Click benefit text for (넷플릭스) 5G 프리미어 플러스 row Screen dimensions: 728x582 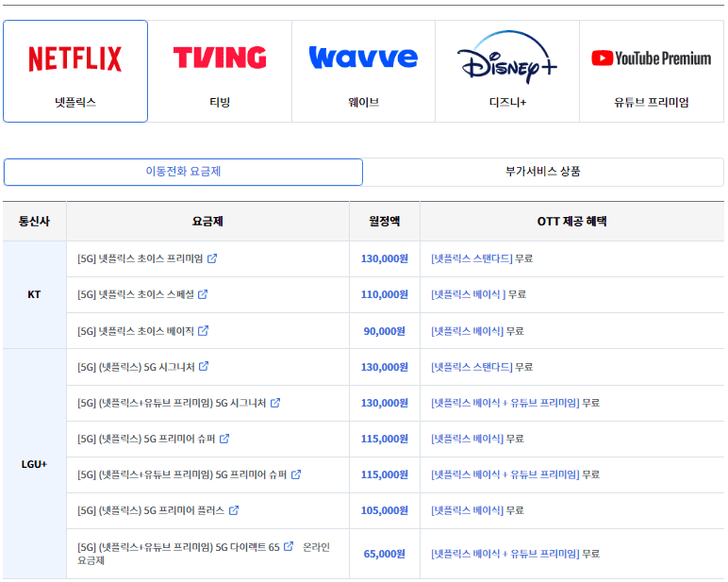(477, 510)
